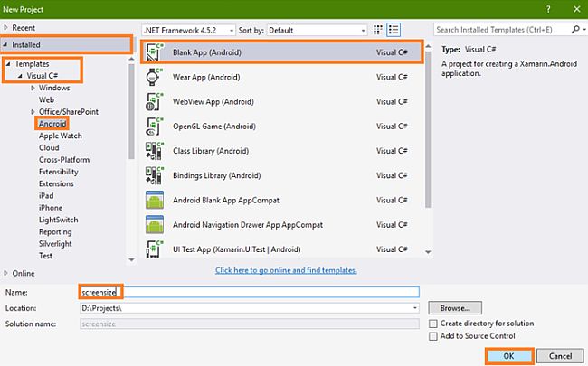Select the Cross-Platform category
Image resolution: width=588 pixels, height=366 pixels.
pyautogui.click(x=64, y=160)
